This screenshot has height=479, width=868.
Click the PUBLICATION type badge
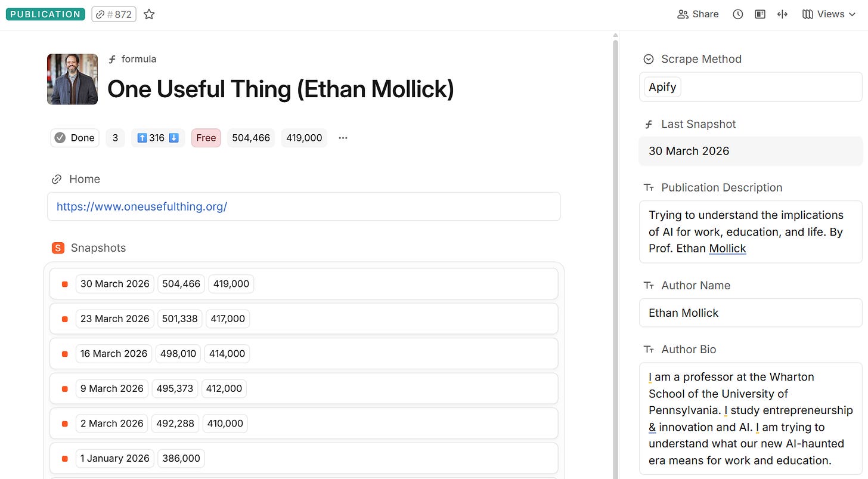45,14
